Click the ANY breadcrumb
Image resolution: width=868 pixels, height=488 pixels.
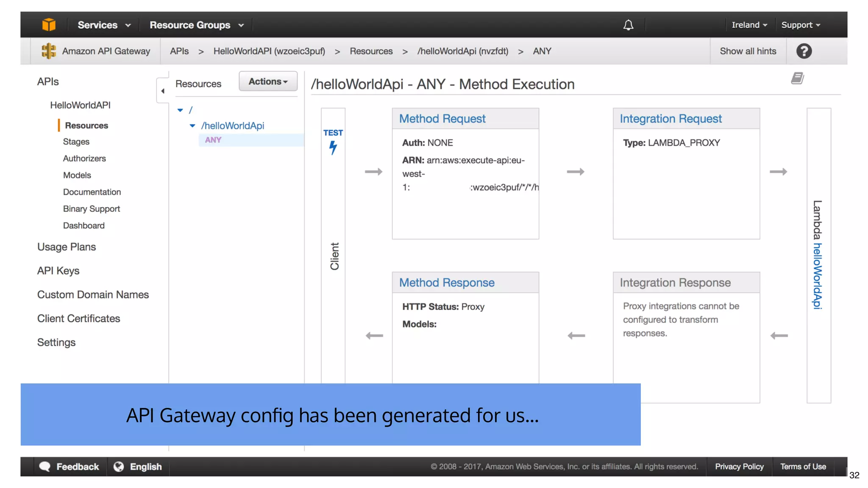(x=542, y=51)
